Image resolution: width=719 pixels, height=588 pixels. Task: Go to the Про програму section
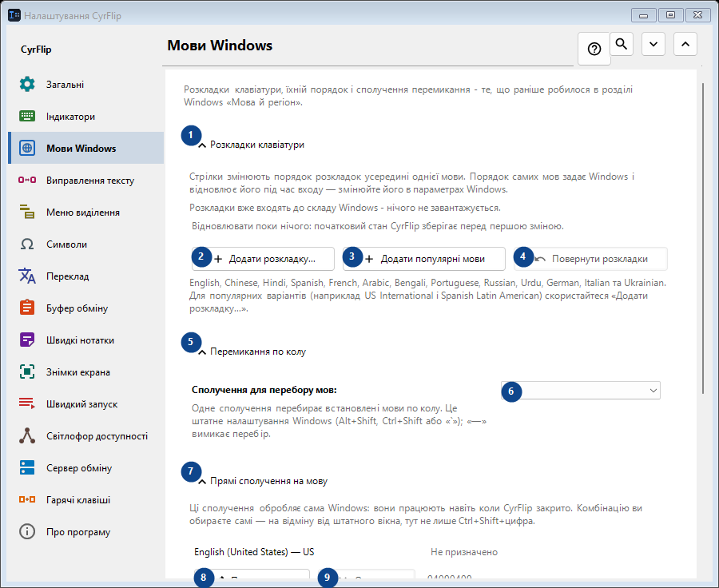[85, 532]
